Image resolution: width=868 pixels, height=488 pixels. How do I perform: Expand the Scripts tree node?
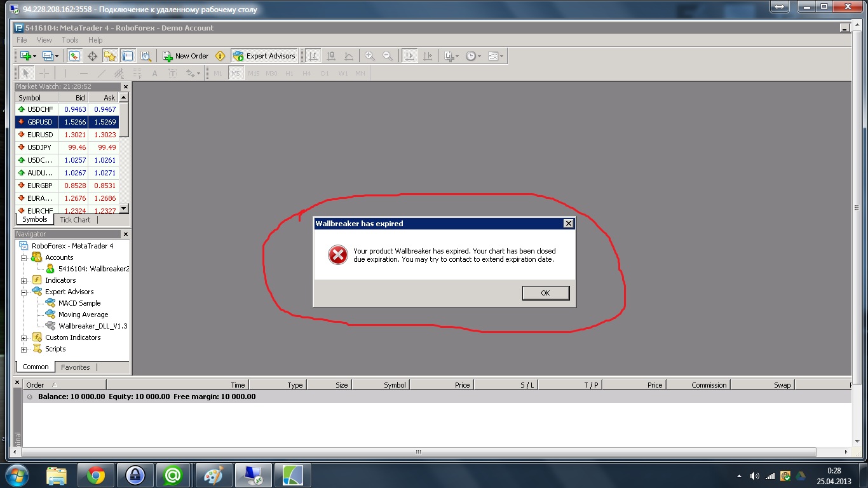24,349
